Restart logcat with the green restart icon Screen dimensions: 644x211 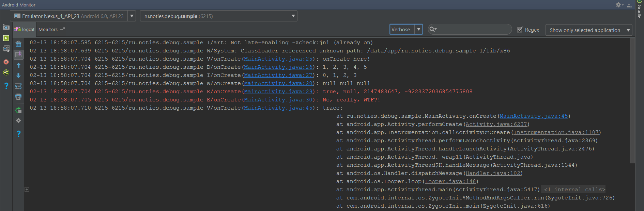(x=18, y=110)
